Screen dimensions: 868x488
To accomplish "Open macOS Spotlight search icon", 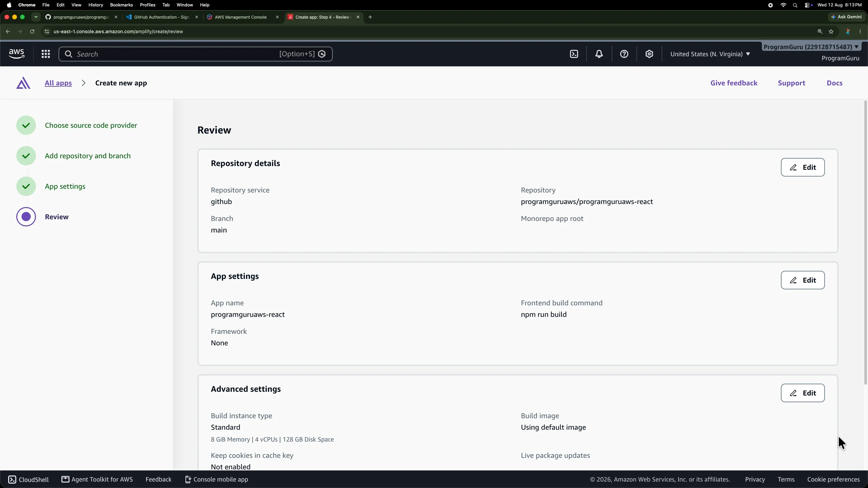I will (x=795, y=5).
